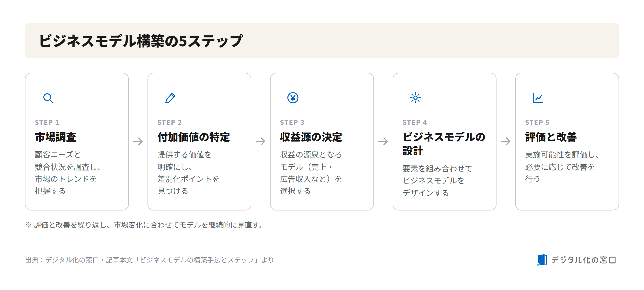Click the arrow between Step 4 and Step 5
Viewport: 644px width, 290px height.
point(506,141)
